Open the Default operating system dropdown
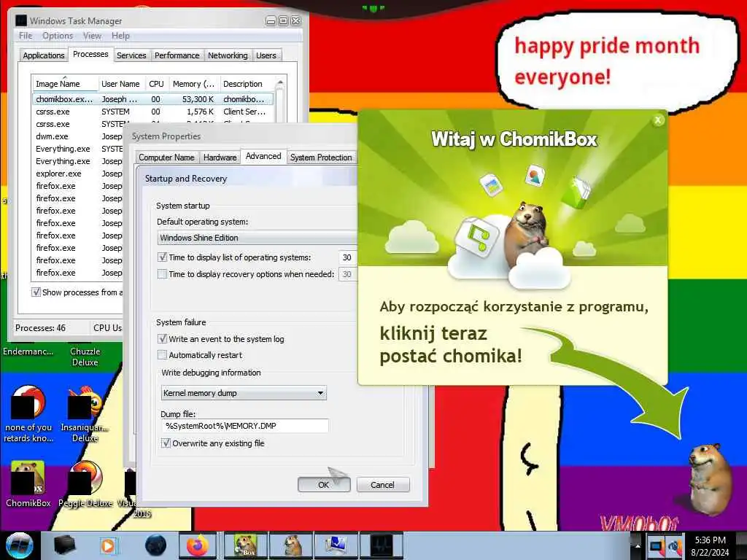This screenshot has height=560, width=747. (257, 237)
